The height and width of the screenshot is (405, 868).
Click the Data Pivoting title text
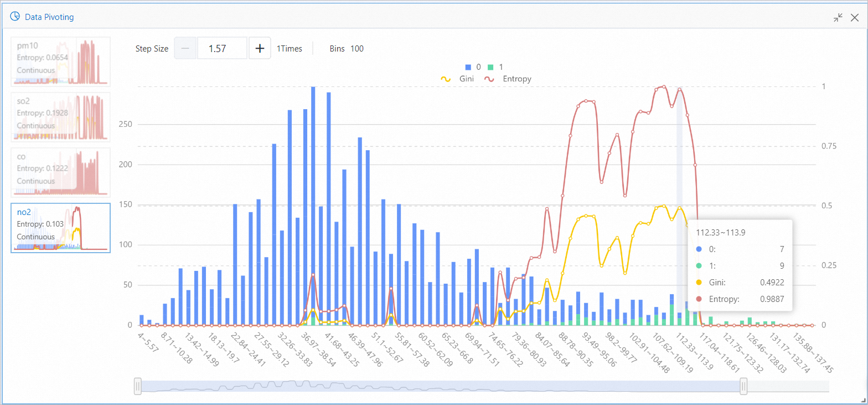click(49, 17)
